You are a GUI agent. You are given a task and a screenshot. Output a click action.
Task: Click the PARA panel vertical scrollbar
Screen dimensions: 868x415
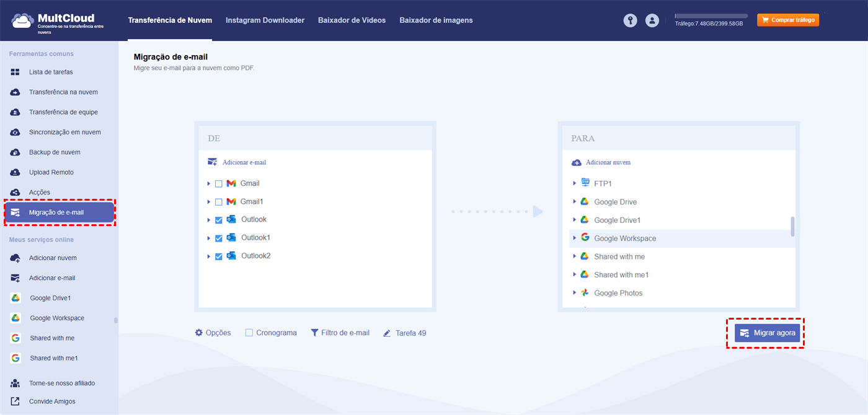793,227
